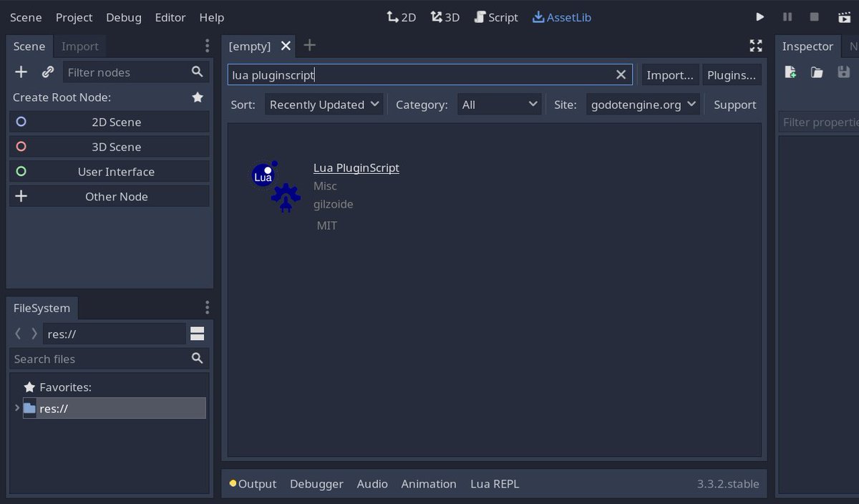Change the Site dropdown from godotengine.org
859x504 pixels.
click(x=642, y=104)
